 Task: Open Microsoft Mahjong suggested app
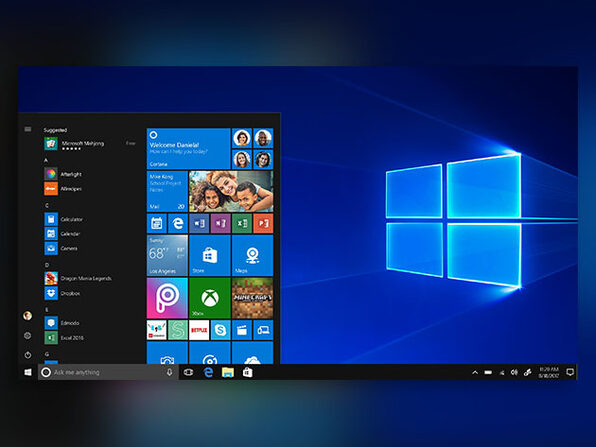coord(90,144)
